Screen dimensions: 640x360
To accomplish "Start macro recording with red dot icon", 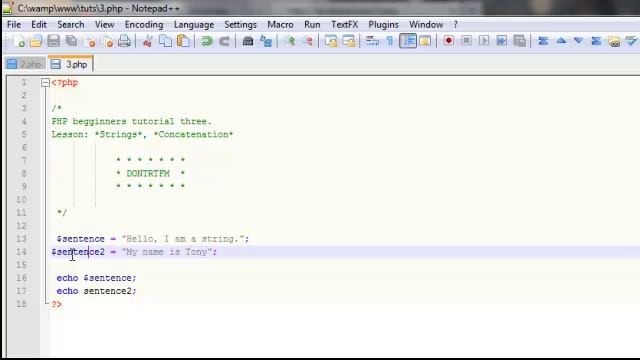I will pyautogui.click(x=449, y=41).
